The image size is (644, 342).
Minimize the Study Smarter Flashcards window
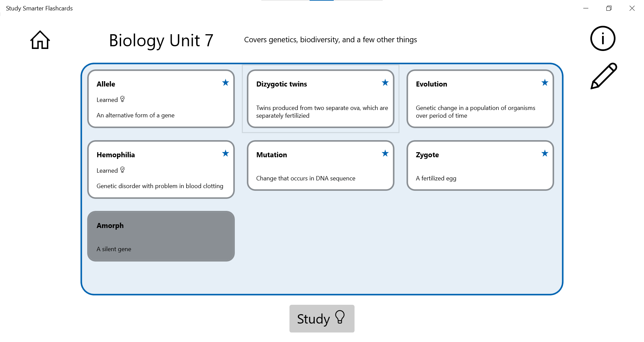(x=586, y=8)
